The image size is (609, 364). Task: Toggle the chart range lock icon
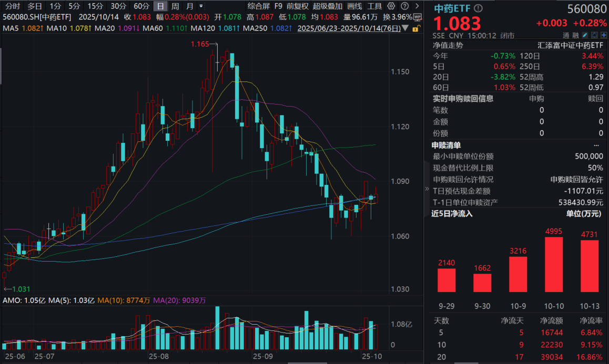click(x=416, y=28)
